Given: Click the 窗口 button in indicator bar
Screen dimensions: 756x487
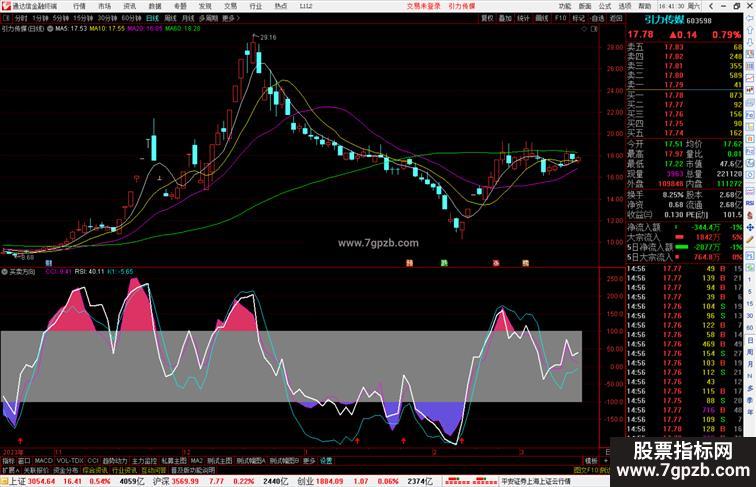Looking at the screenshot, I should click(24, 461).
